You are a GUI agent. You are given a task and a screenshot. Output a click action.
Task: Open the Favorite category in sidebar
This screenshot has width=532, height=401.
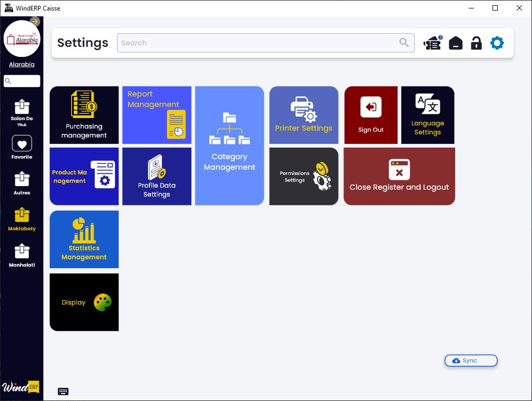(x=22, y=148)
